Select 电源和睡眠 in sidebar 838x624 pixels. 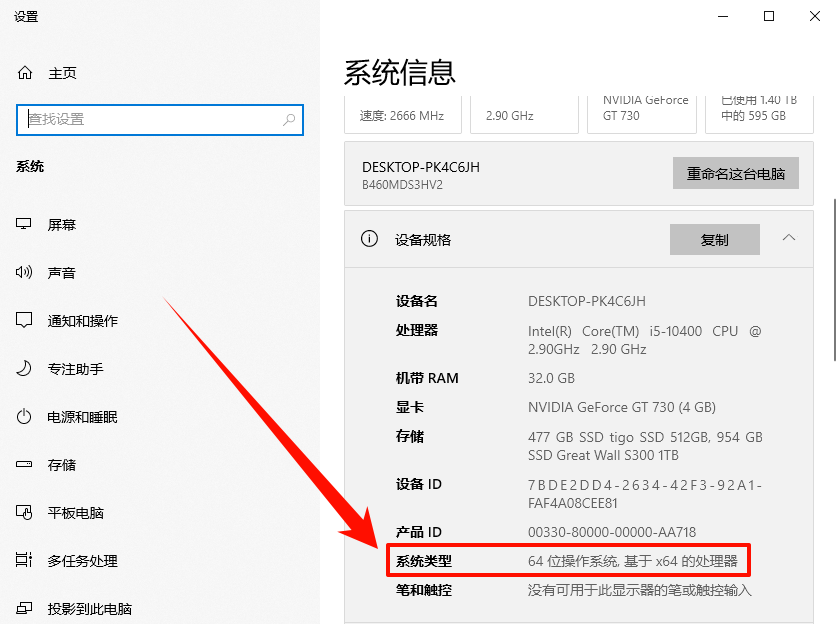click(82, 417)
